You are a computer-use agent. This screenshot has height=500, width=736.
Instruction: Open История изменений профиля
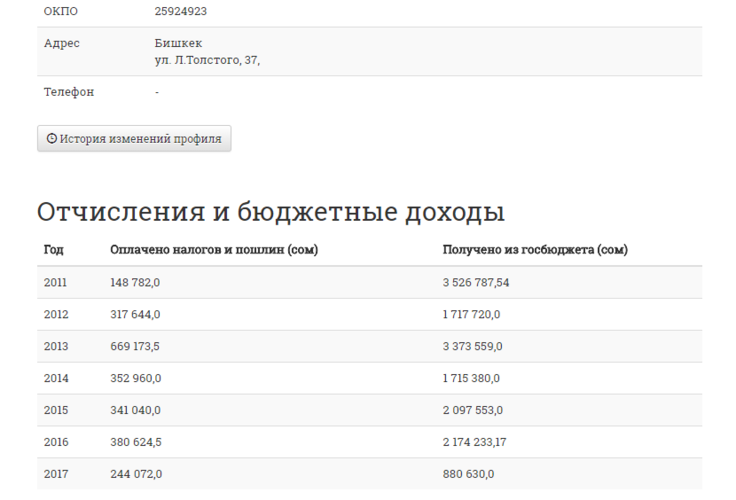[134, 139]
